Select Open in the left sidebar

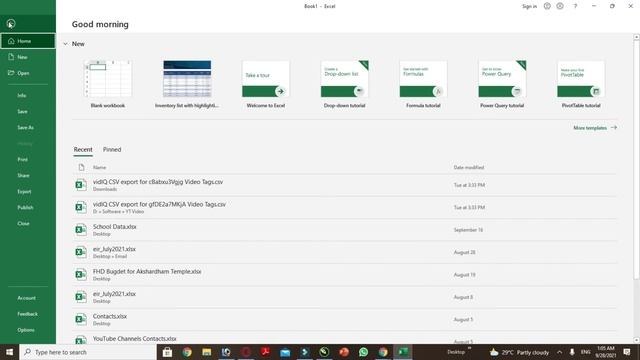pos(28,73)
